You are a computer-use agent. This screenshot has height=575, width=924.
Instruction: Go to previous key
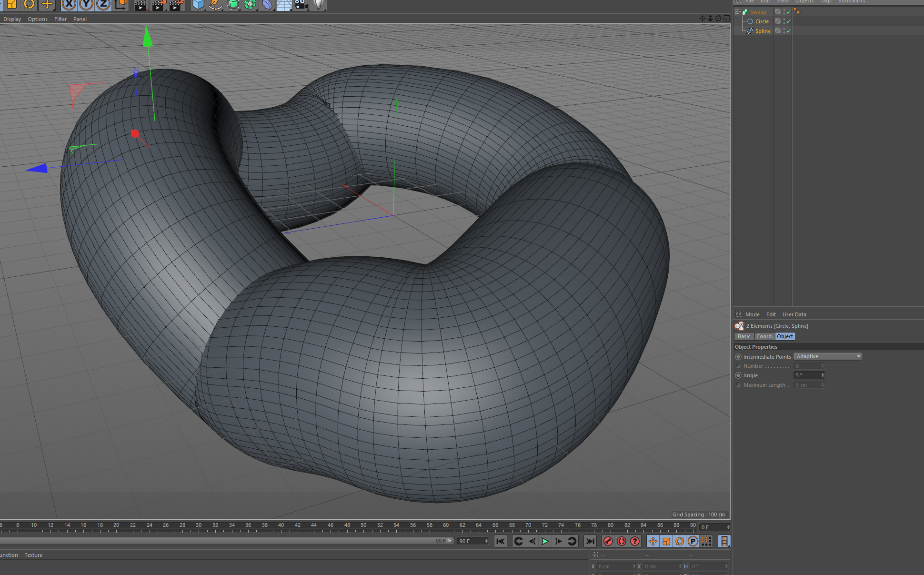tap(519, 541)
